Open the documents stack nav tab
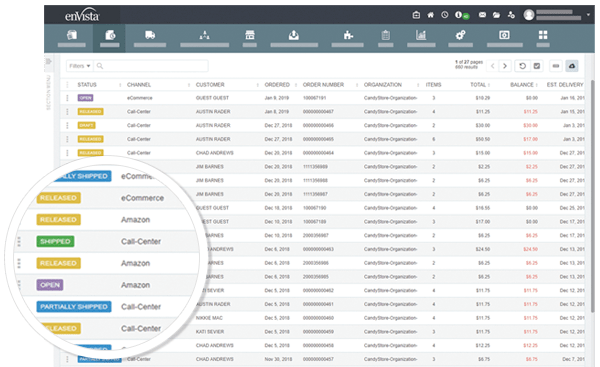This screenshot has height=367, width=600. point(72,38)
